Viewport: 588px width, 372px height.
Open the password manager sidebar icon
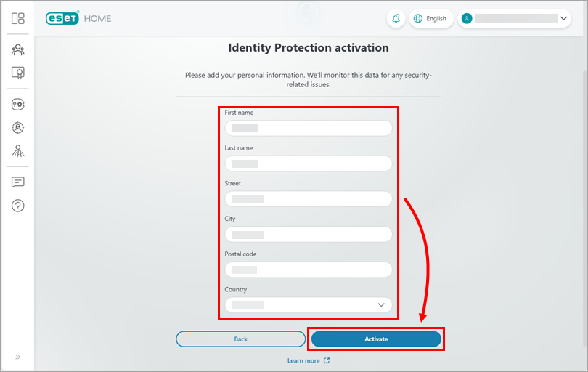18,105
